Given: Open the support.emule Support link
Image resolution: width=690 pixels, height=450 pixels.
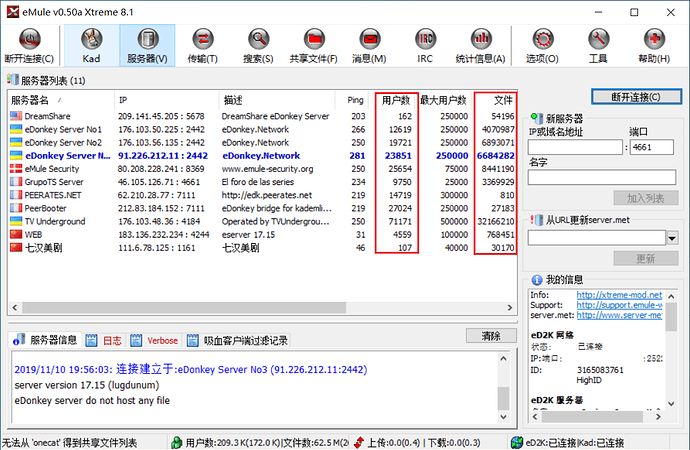Looking at the screenshot, I should 619,305.
